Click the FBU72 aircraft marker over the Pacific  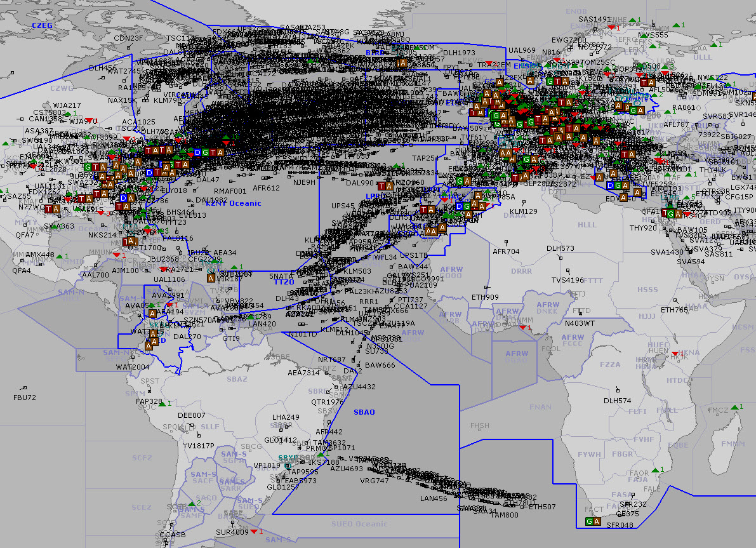24,388
